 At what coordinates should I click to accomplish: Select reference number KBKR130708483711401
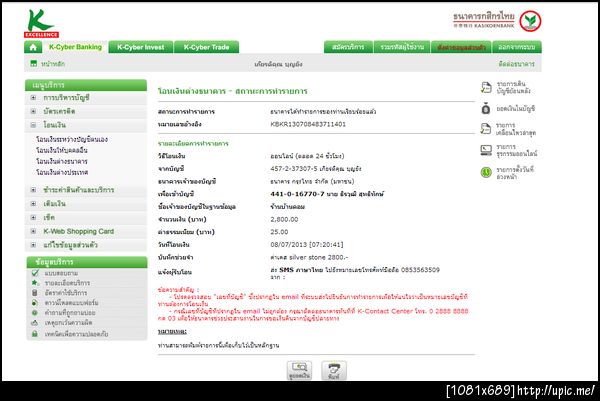point(308,124)
